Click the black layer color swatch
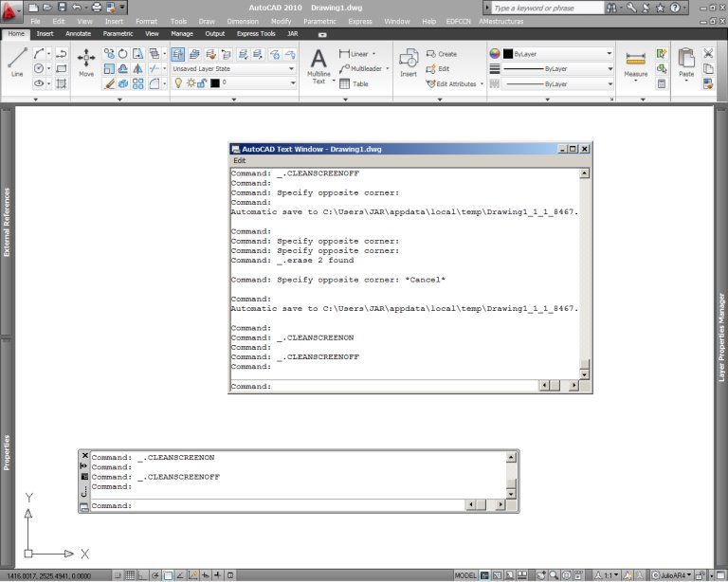728x582 pixels. 215,83
